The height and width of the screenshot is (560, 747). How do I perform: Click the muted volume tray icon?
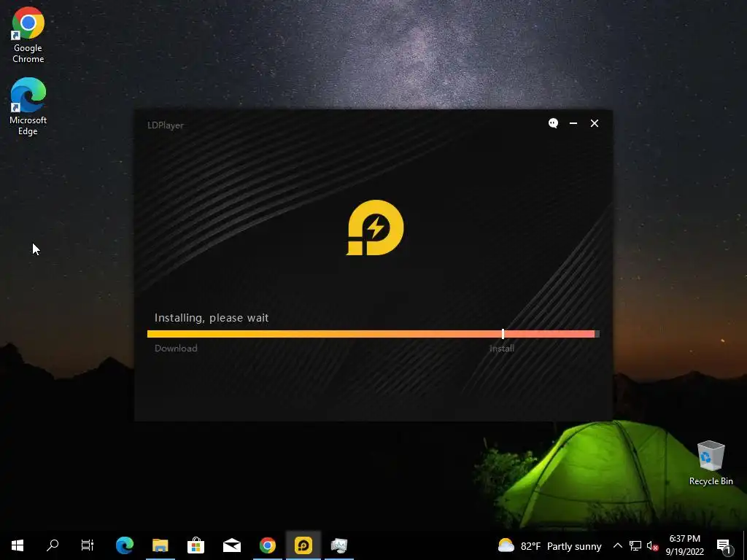point(652,545)
